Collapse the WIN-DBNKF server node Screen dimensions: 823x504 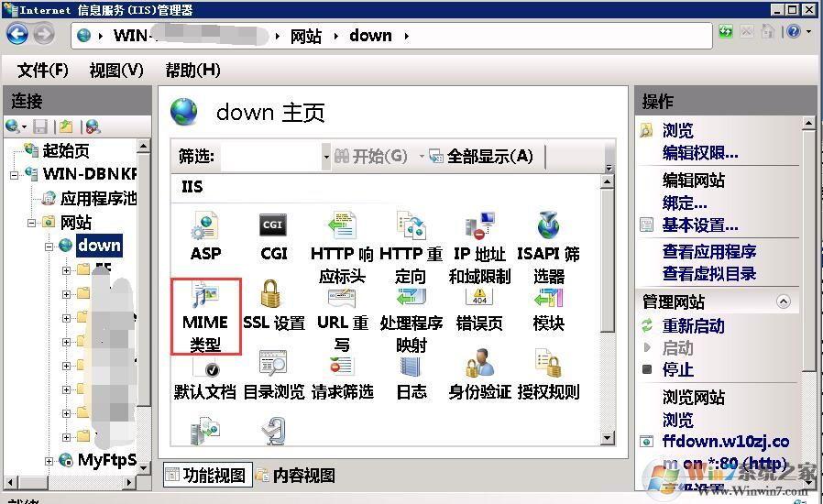(14, 175)
